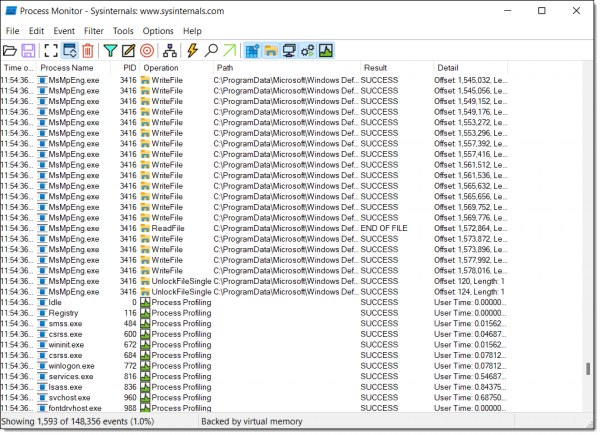Click the Jump To green arrow icon
Image resolution: width=600 pixels, height=435 pixels.
tap(229, 51)
